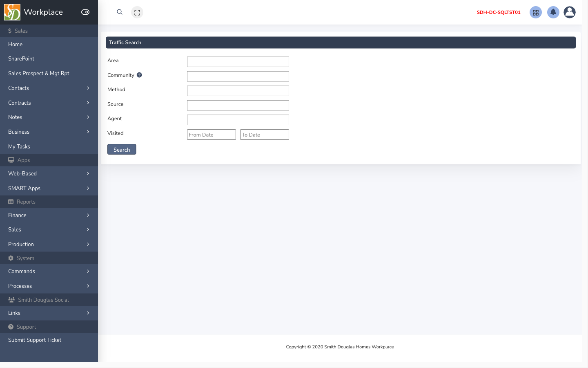Viewport: 588px width, 368px height.
Task: Click the Smith Douglas Social people icon
Action: tap(11, 300)
